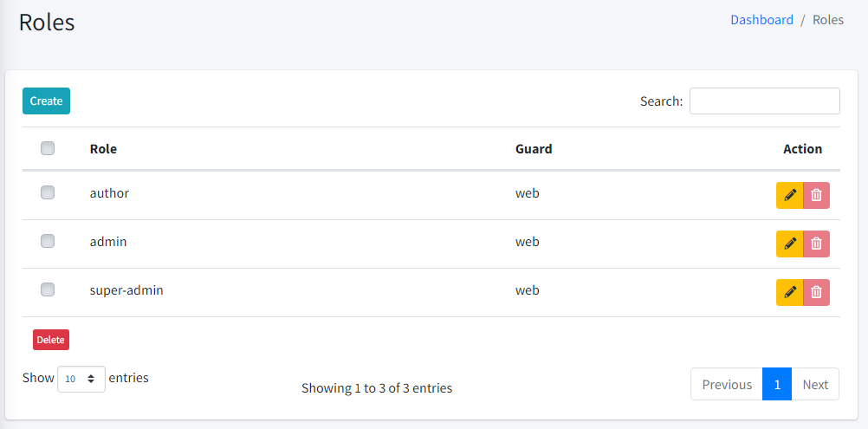Check the super-admin row checkbox
The width and height of the screenshot is (868, 429).
point(48,289)
